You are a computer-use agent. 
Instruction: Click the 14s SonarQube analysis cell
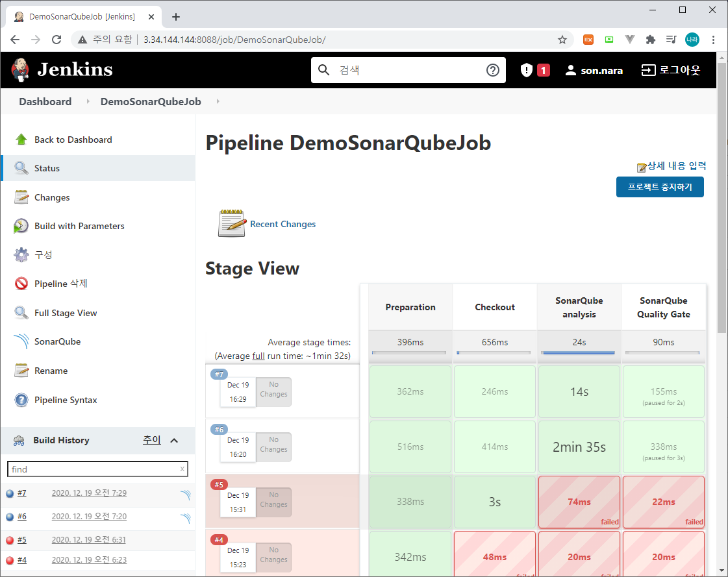tap(579, 392)
